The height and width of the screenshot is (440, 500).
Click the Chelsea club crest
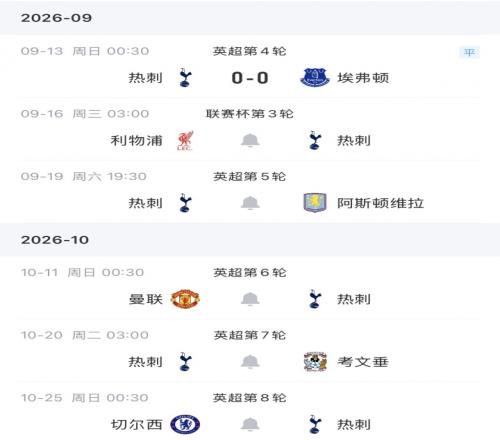[185, 424]
